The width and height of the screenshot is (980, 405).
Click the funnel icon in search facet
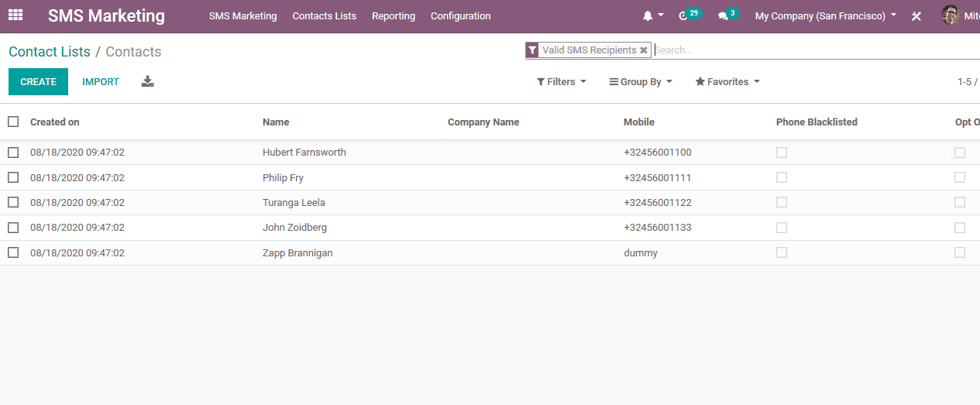(532, 50)
